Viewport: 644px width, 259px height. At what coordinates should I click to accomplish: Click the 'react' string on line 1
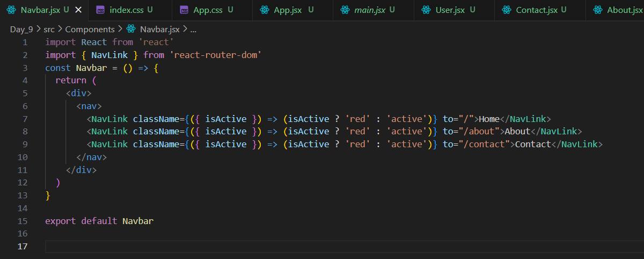point(156,42)
